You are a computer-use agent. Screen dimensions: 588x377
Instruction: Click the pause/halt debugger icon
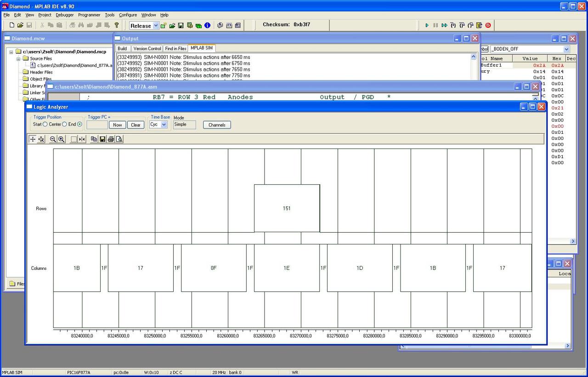435,25
